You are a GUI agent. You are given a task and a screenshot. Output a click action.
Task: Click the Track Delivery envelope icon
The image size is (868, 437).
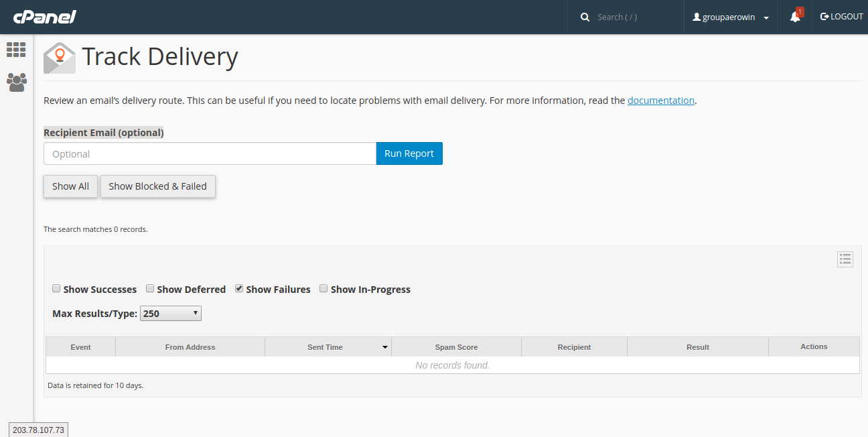pyautogui.click(x=60, y=58)
